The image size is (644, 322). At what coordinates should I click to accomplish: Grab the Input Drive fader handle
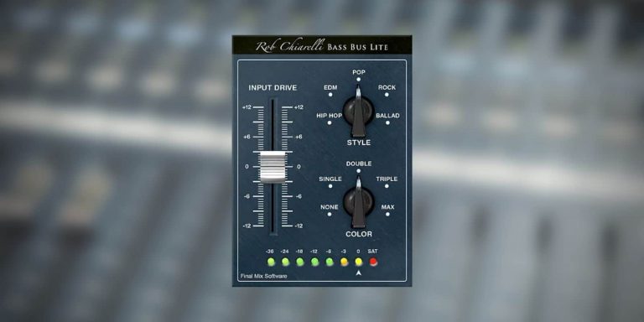click(273, 167)
